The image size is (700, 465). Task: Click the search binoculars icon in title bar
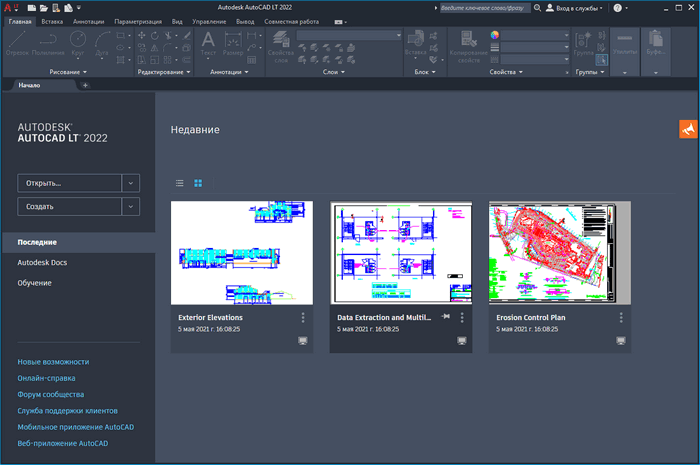(538, 7)
